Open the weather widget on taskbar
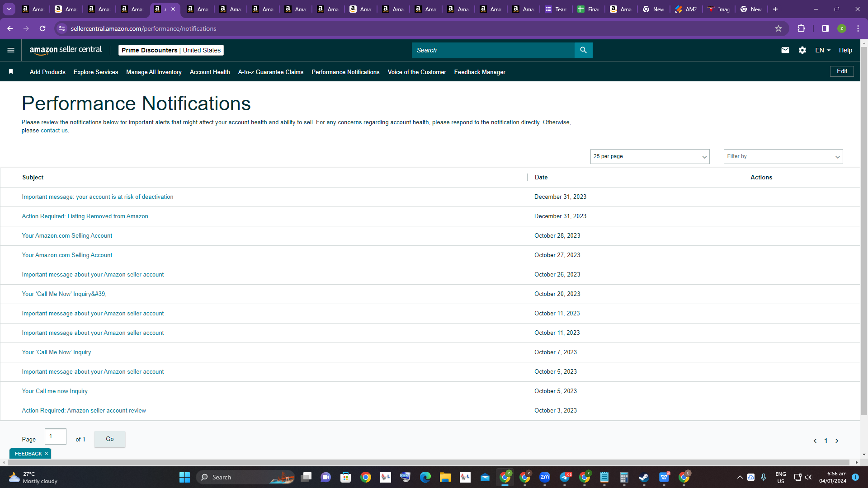 (34, 477)
